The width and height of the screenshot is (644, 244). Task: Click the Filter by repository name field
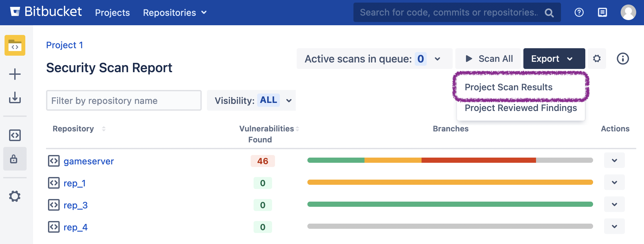[124, 101]
